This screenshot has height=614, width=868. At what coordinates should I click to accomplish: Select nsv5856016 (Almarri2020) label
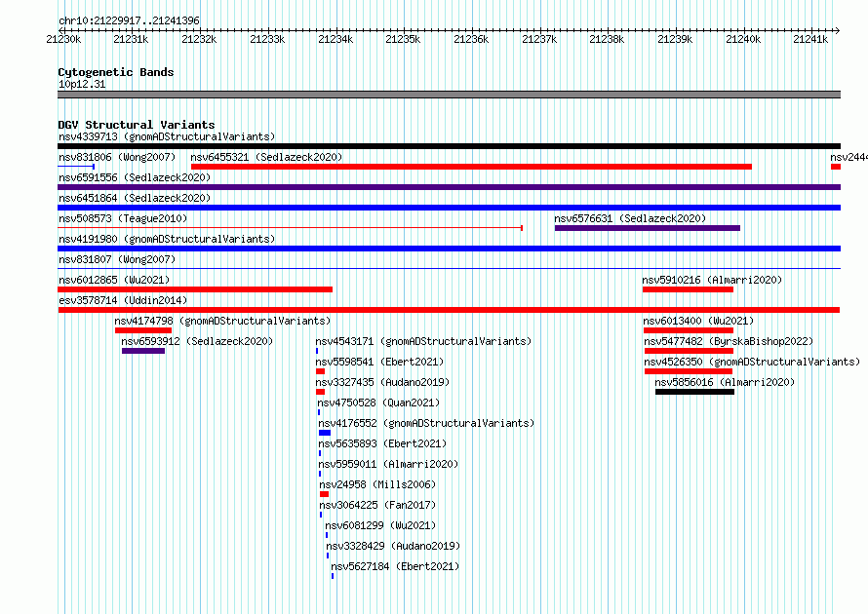(725, 382)
